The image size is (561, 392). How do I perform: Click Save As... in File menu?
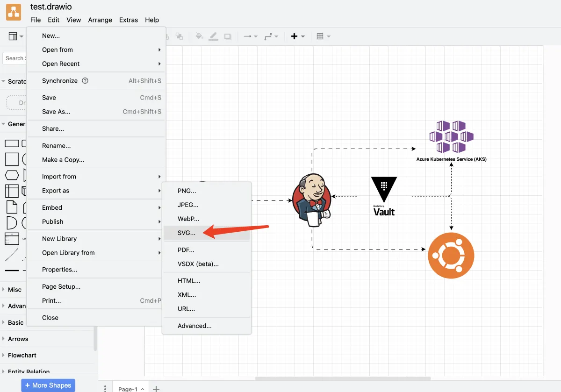(x=56, y=112)
